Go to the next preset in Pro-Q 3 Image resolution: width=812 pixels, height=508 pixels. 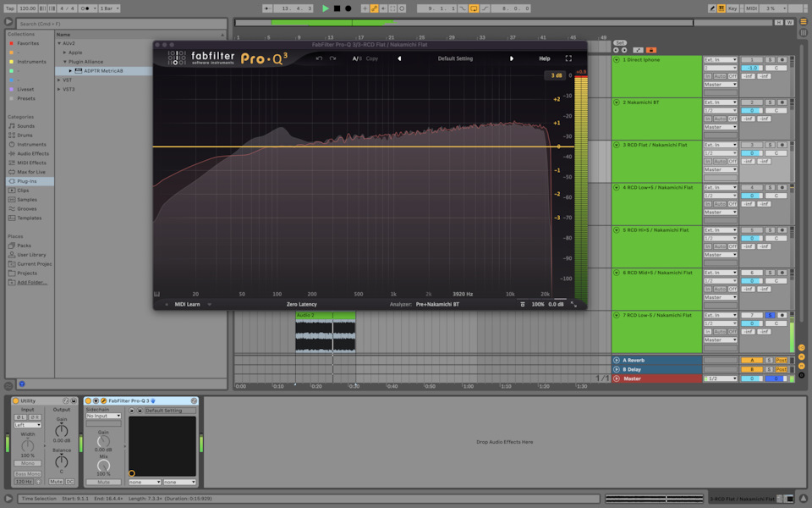(x=512, y=58)
